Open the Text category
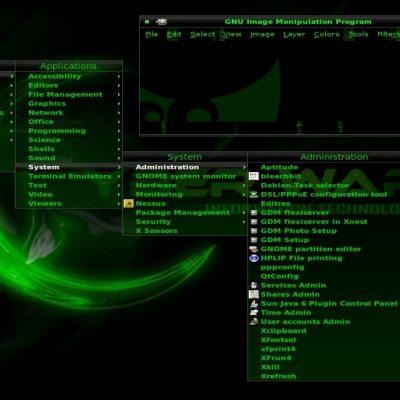The width and height of the screenshot is (400, 400). point(69,185)
